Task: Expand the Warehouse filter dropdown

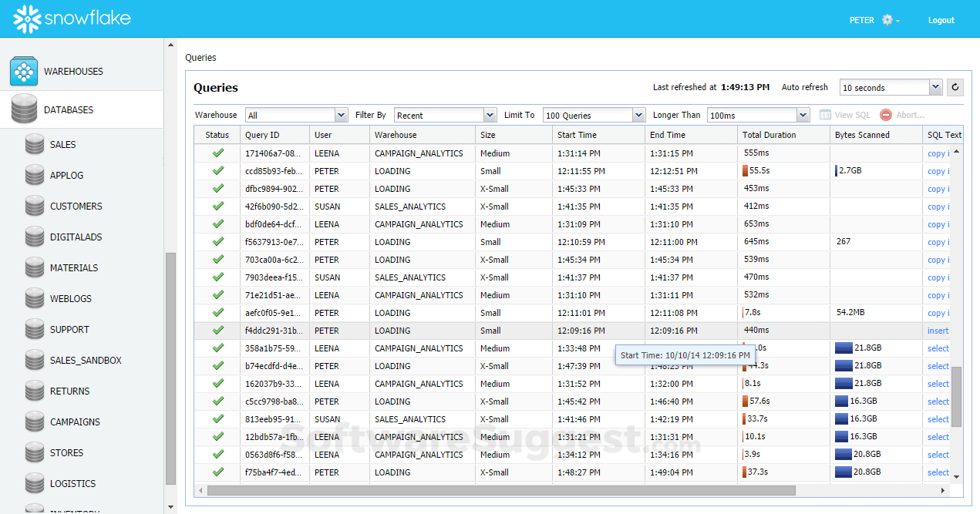Action: pos(341,115)
